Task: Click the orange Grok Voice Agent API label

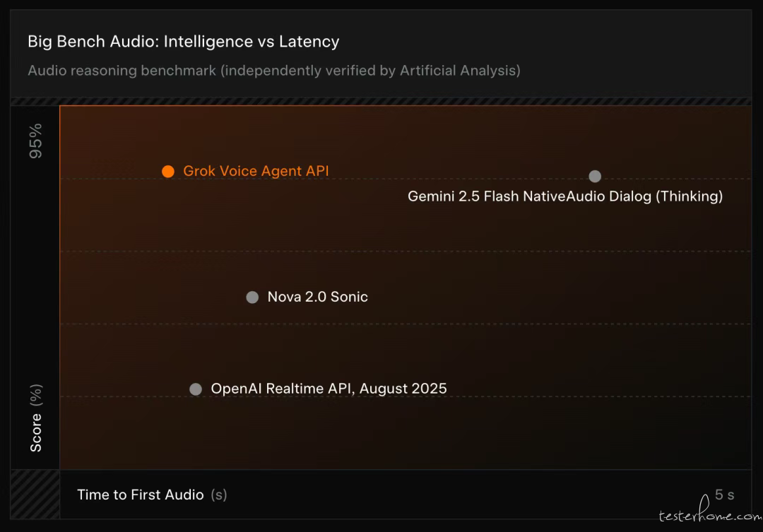Action: pos(256,171)
